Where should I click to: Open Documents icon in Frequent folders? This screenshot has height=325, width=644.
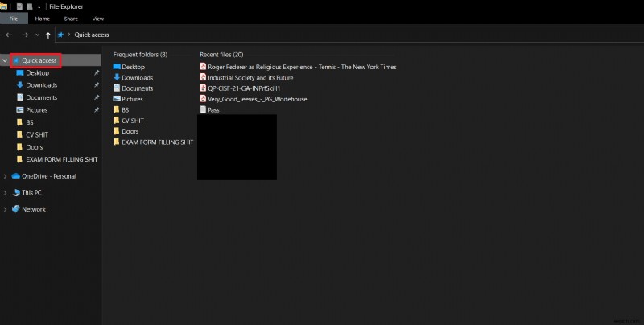[117, 88]
